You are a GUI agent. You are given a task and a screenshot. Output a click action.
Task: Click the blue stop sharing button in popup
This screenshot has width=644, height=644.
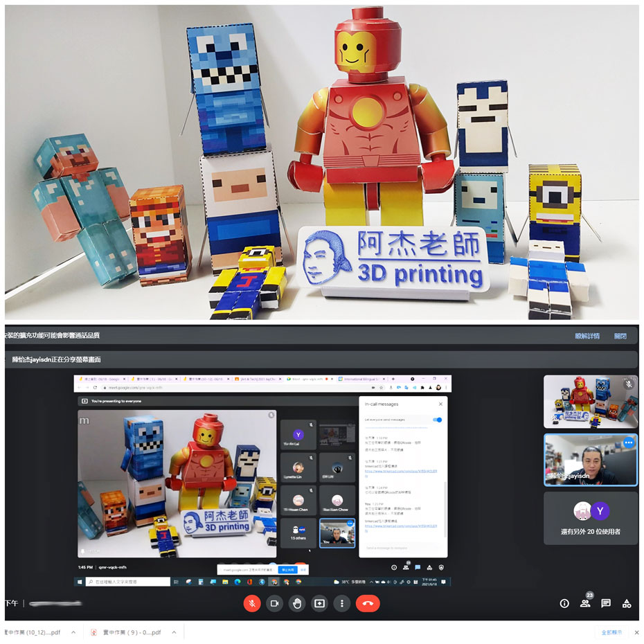(x=288, y=570)
